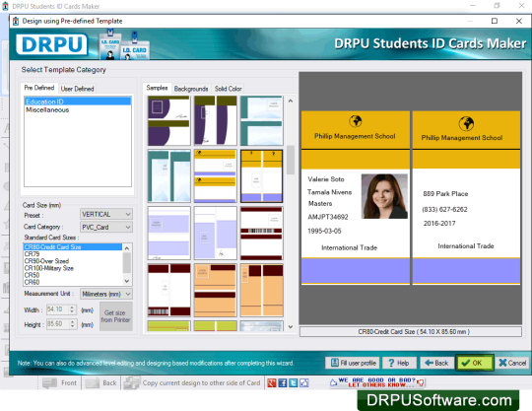Choose the maroon barcode horizontal template
Image resolution: width=532 pixels, height=411 pixels.
coord(262,233)
